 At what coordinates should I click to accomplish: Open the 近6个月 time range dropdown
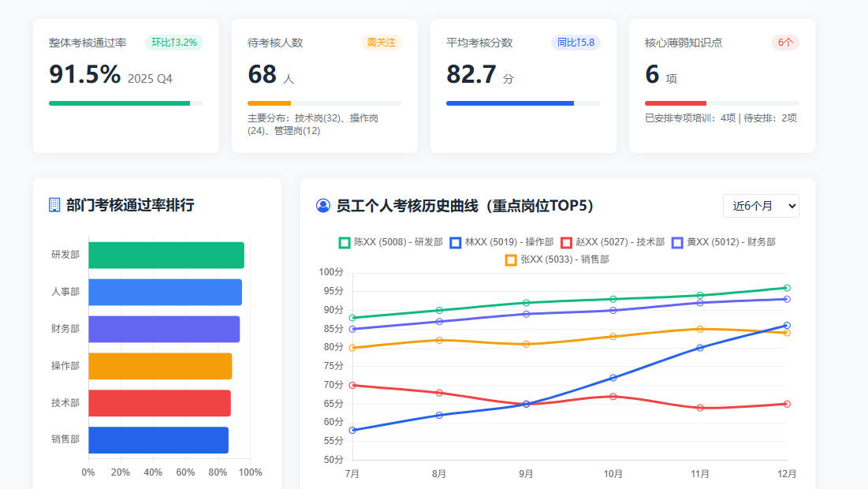pos(760,206)
